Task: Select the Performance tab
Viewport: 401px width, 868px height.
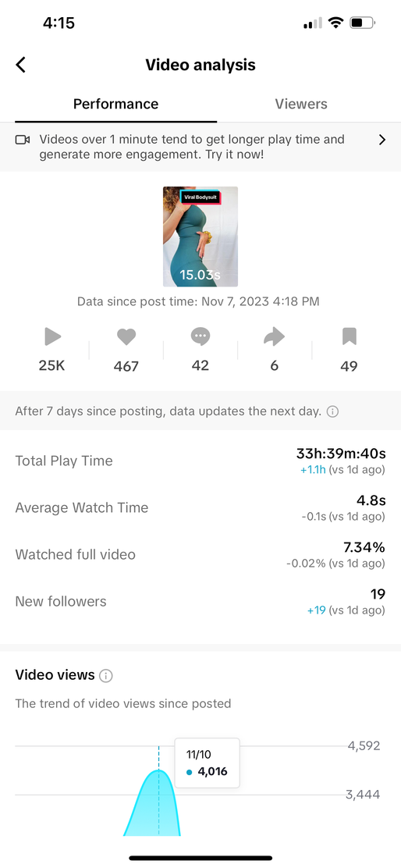Action: (x=116, y=104)
